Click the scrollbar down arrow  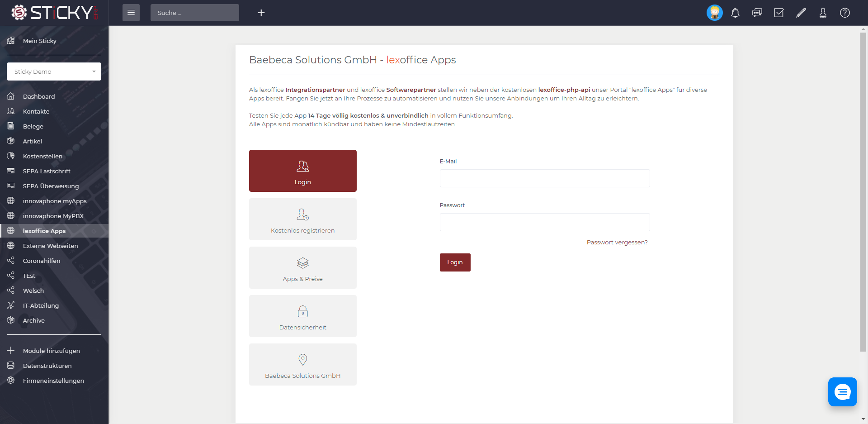tap(863, 419)
